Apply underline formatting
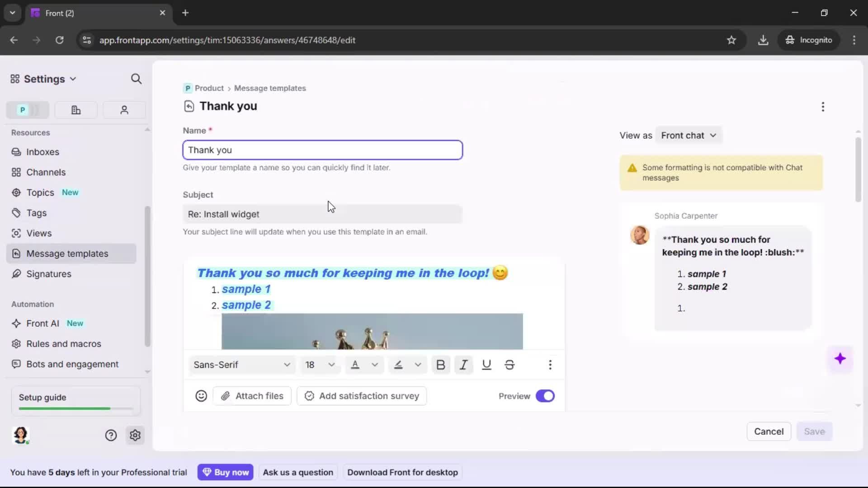The height and width of the screenshot is (488, 868). (486, 365)
